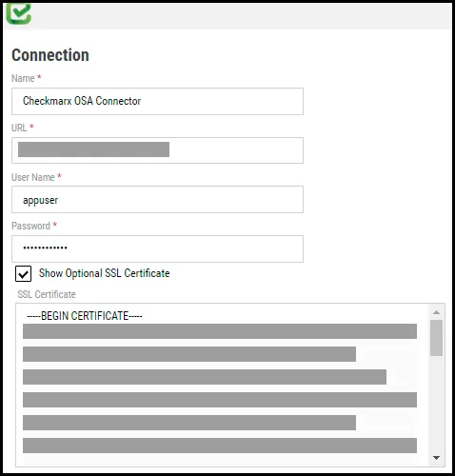Click the green checkmark logo icon
This screenshot has width=455, height=476.
pyautogui.click(x=19, y=13)
